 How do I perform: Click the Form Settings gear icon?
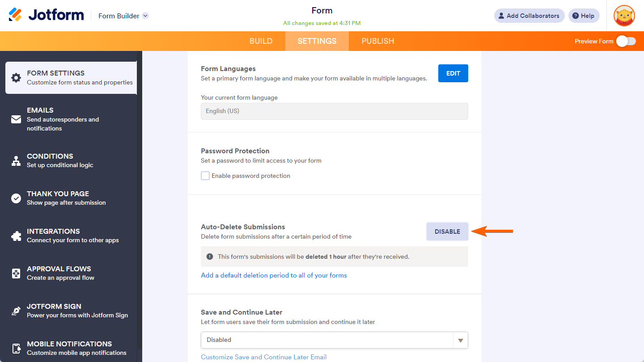pos(16,78)
